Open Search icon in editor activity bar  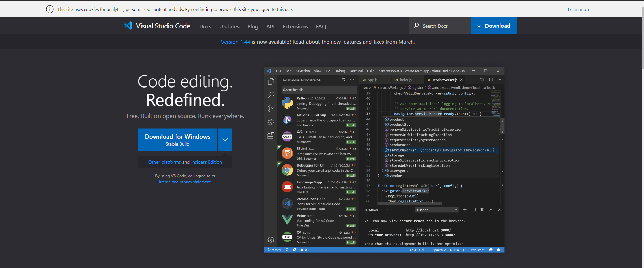click(x=271, y=95)
